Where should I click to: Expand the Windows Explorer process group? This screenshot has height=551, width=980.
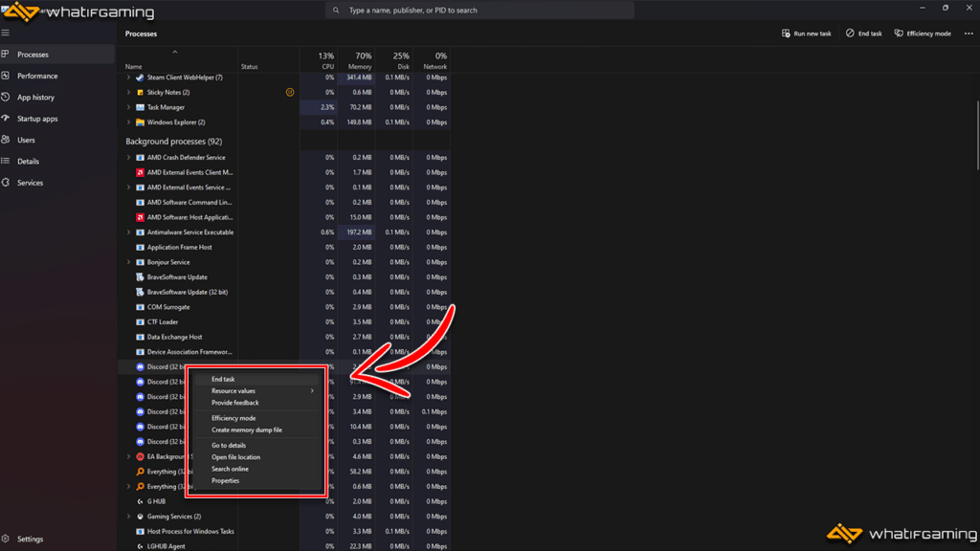129,122
